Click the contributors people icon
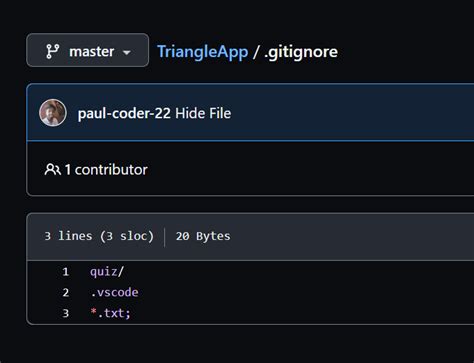474x363 pixels. [52, 169]
